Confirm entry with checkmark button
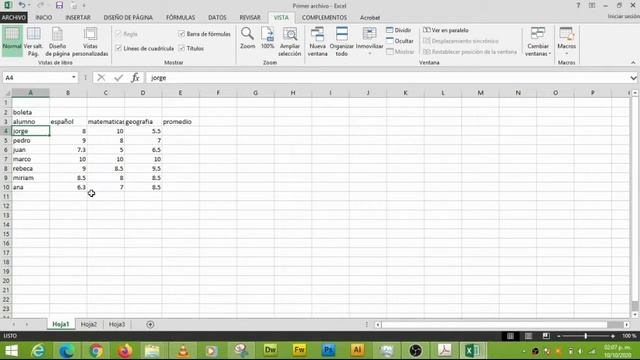 pyautogui.click(x=118, y=78)
